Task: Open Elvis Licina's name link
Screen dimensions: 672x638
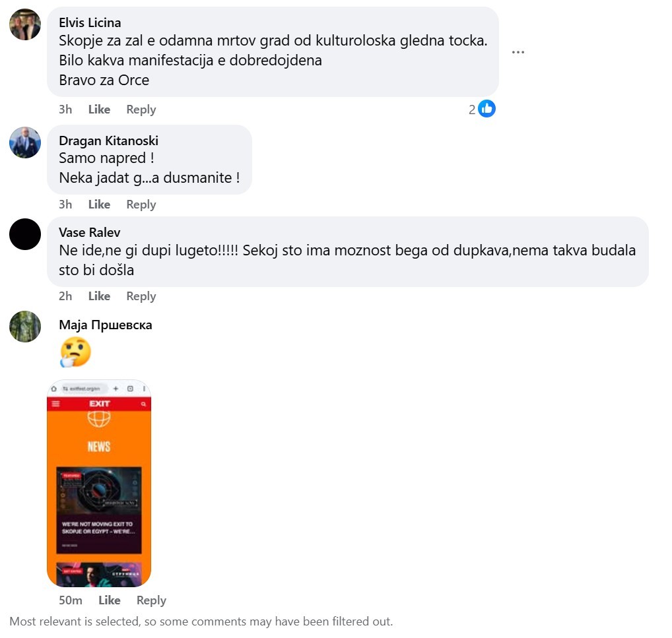Action: (90, 22)
